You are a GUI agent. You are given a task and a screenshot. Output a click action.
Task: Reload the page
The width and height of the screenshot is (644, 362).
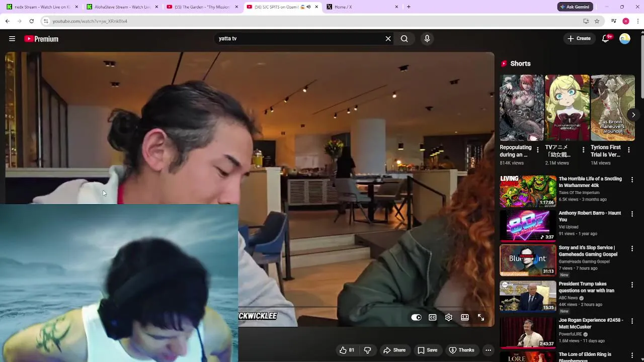[31, 21]
